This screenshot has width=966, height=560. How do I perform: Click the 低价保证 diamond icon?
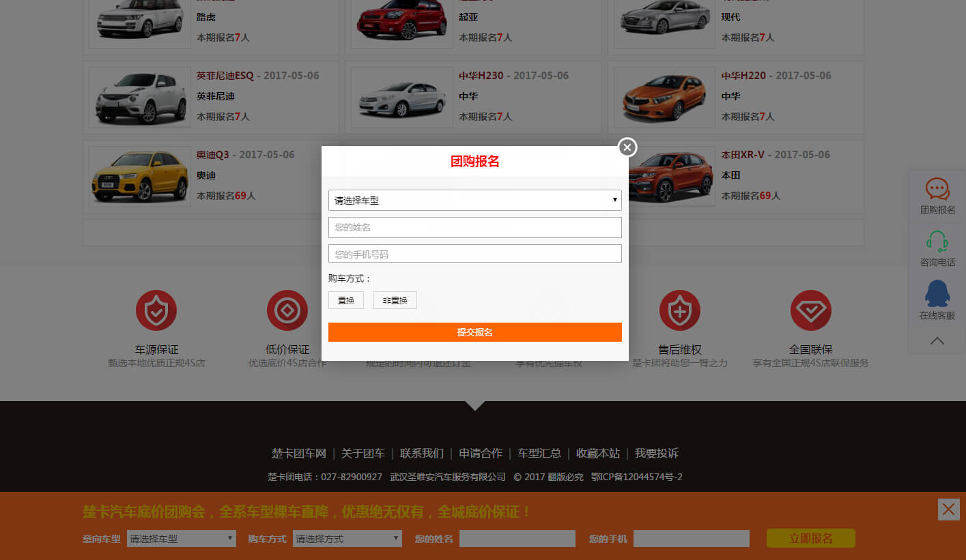pos(287,310)
